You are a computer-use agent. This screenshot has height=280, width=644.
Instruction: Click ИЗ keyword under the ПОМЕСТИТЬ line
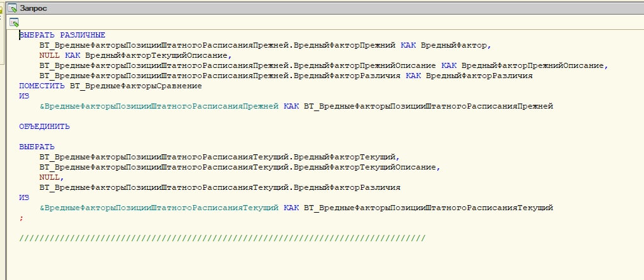pos(24,97)
